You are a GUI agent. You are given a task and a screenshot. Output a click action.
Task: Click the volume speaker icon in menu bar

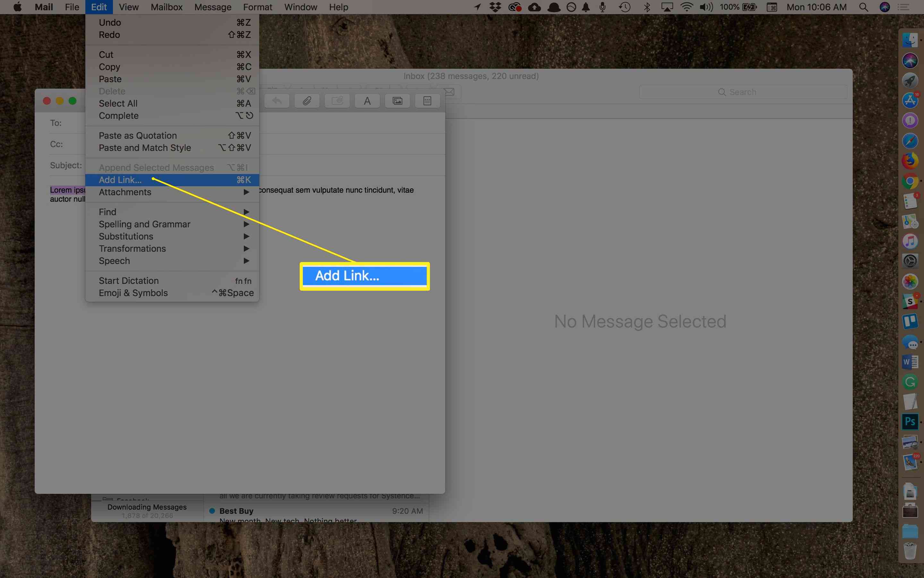[706, 7]
